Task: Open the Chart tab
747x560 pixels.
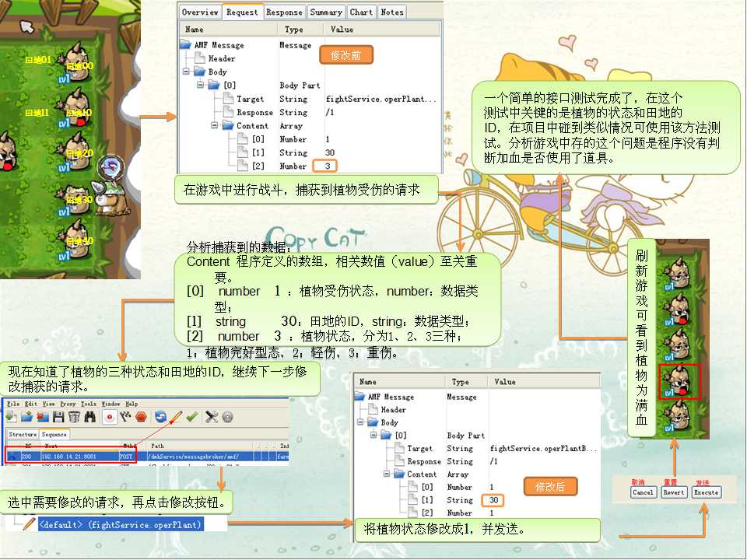Action: point(361,12)
